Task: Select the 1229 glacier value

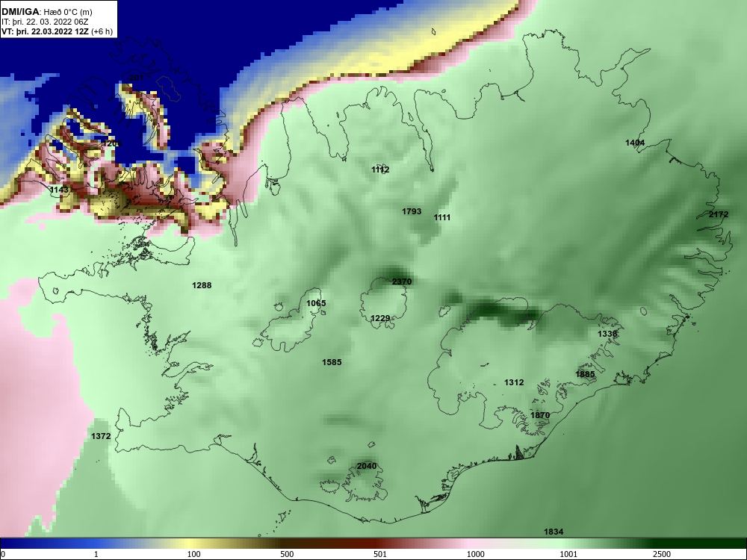Action: (380, 318)
